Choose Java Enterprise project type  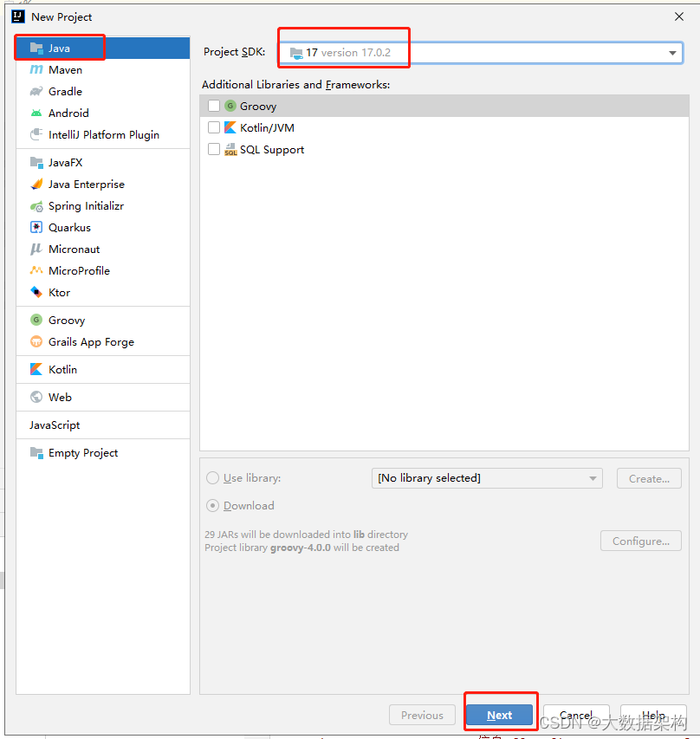(x=103, y=185)
